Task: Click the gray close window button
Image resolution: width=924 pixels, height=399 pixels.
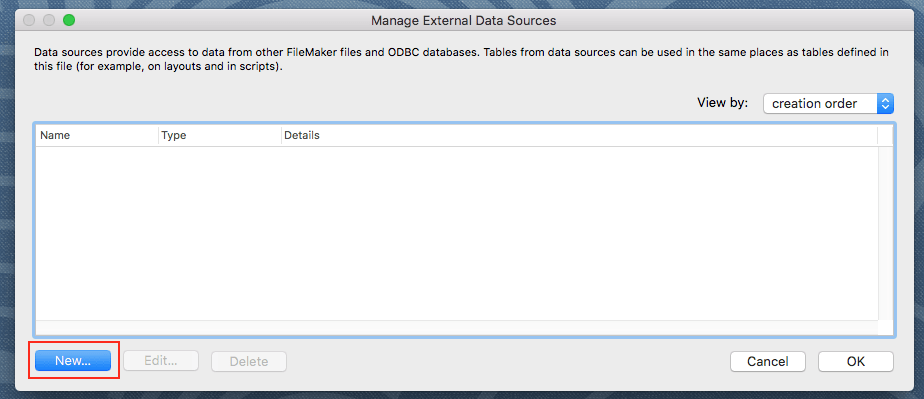Action: pyautogui.click(x=29, y=21)
